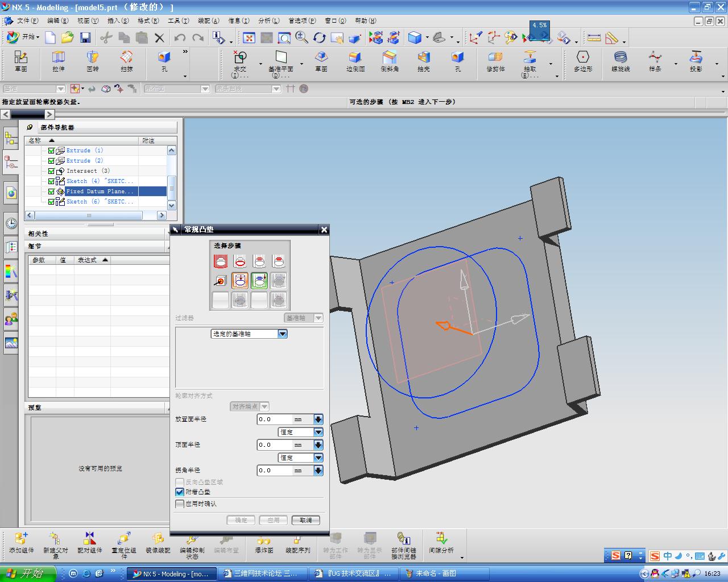728x582 pixels.
Task: Click the 取消 button in the dialog
Action: [x=306, y=520]
